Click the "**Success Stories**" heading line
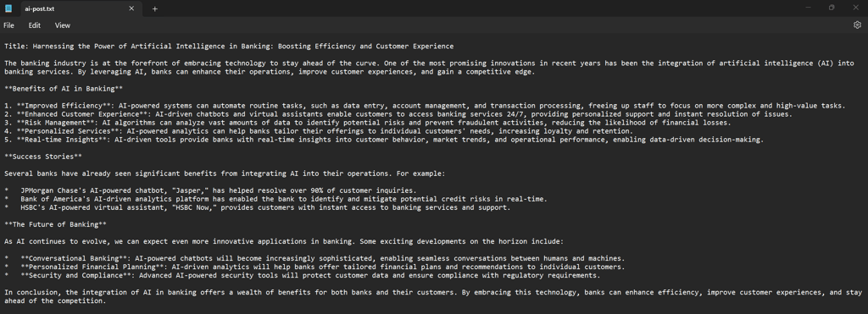868x314 pixels. pyautogui.click(x=43, y=157)
